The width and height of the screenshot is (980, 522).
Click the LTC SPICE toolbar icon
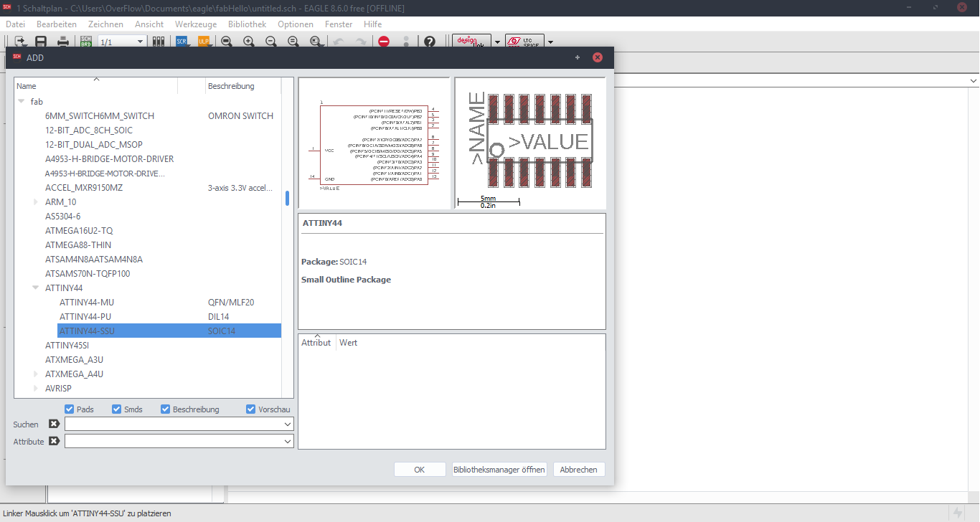tap(524, 42)
